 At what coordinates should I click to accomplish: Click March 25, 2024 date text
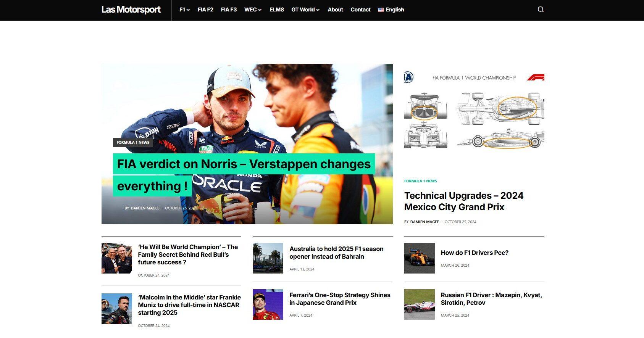(455, 315)
